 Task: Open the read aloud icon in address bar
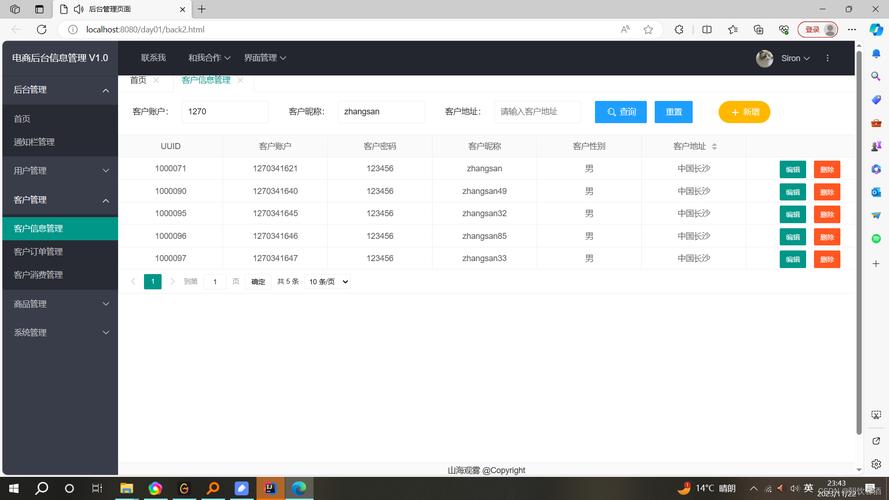click(x=625, y=29)
